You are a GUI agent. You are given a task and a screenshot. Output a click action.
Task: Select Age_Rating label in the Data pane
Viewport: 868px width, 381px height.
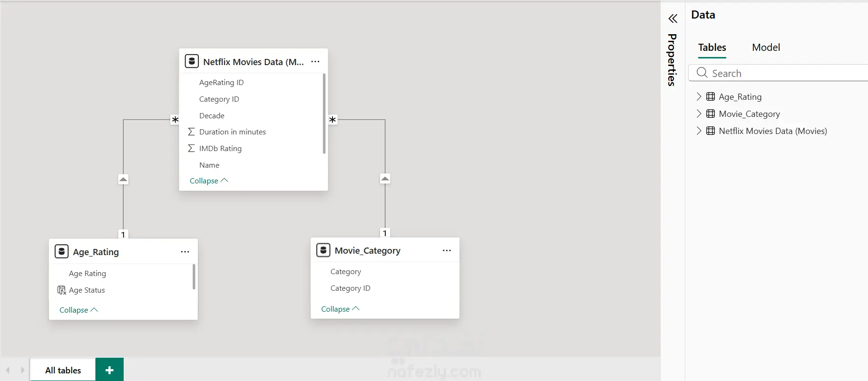coord(740,97)
